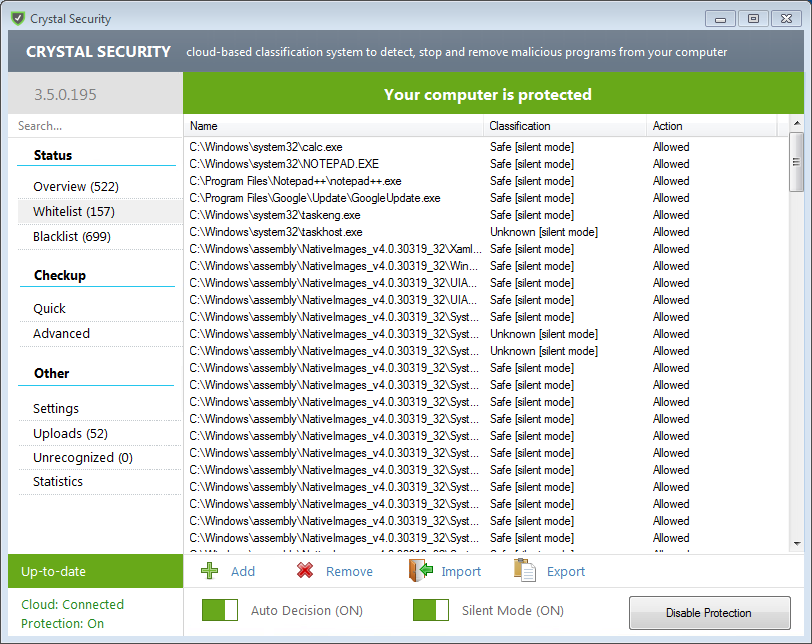Click the red X Remove icon
The image size is (812, 644).
pos(306,571)
